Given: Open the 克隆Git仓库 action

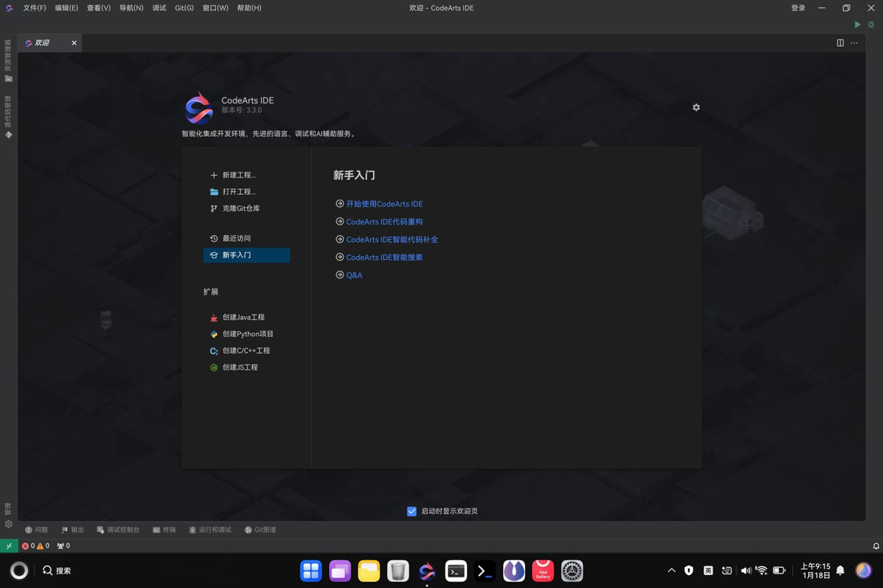Looking at the screenshot, I should pos(240,208).
